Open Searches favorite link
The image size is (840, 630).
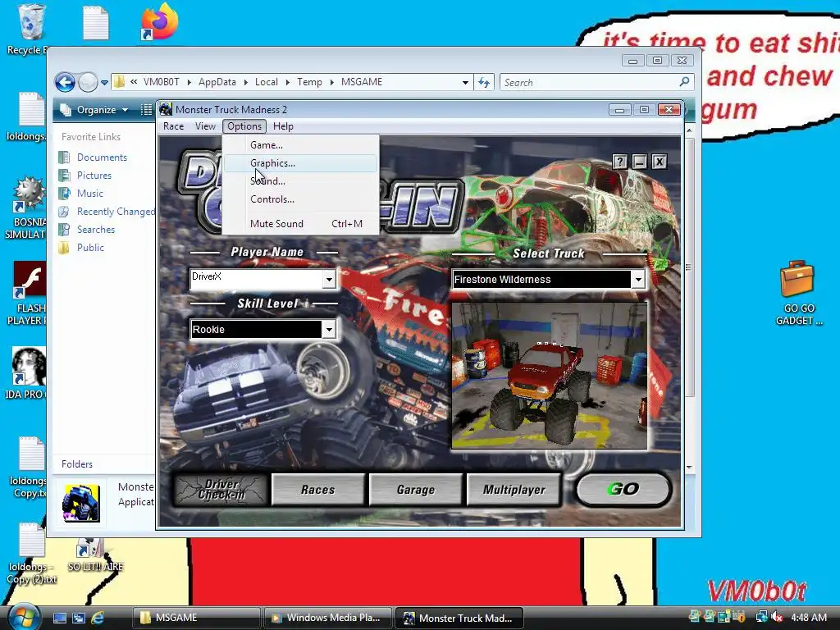96,230
